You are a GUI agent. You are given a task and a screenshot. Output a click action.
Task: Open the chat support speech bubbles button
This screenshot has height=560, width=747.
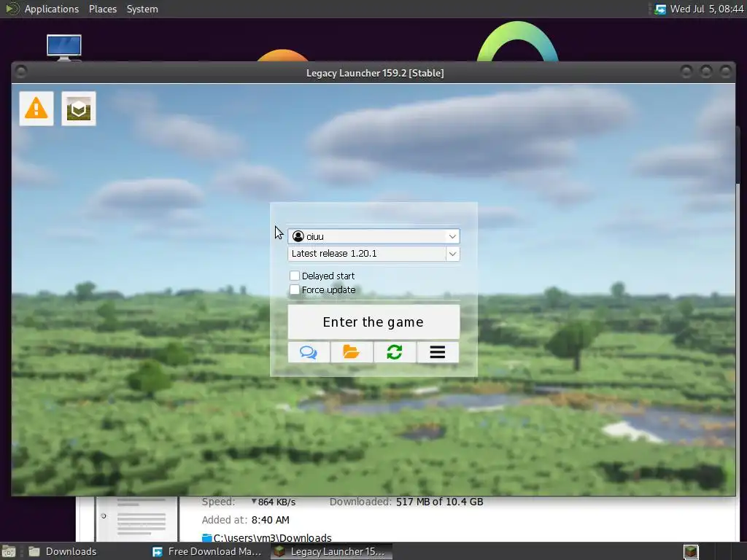pyautogui.click(x=309, y=352)
